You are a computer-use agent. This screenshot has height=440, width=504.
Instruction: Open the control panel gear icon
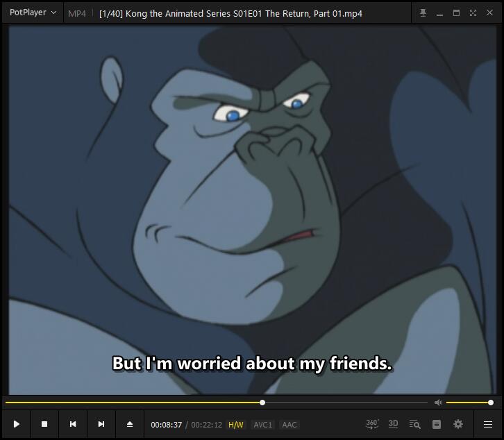pos(458,424)
